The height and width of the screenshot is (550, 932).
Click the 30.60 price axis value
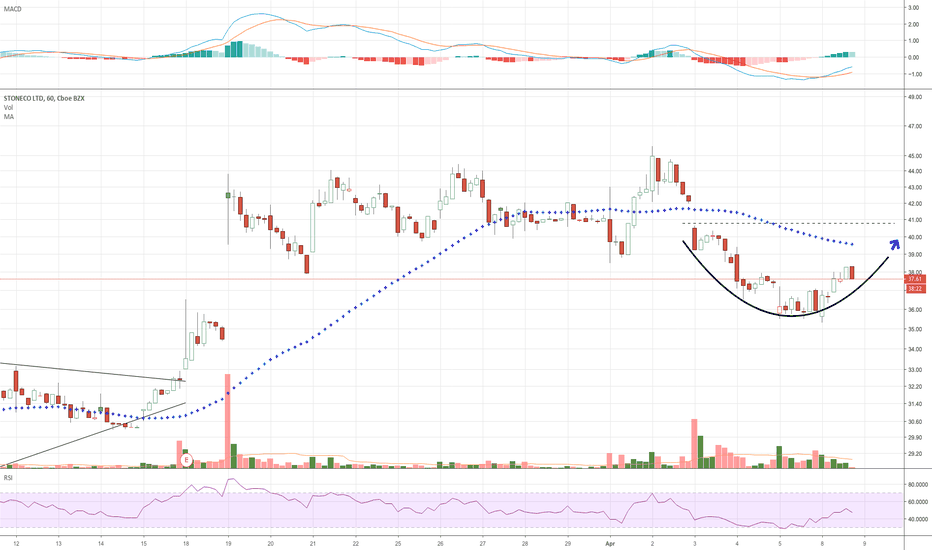(x=915, y=421)
